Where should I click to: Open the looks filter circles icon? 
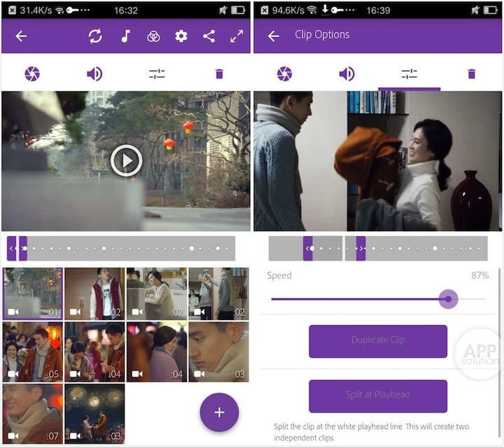pos(153,36)
